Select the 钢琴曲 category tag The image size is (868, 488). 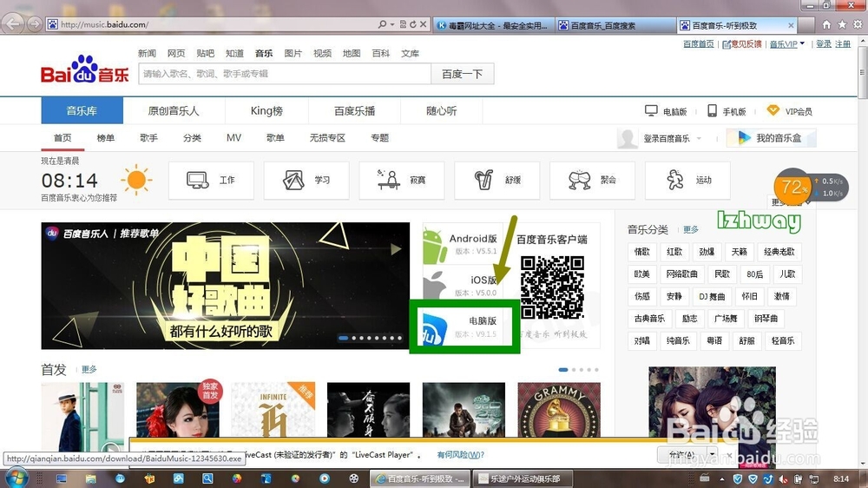[x=766, y=319]
